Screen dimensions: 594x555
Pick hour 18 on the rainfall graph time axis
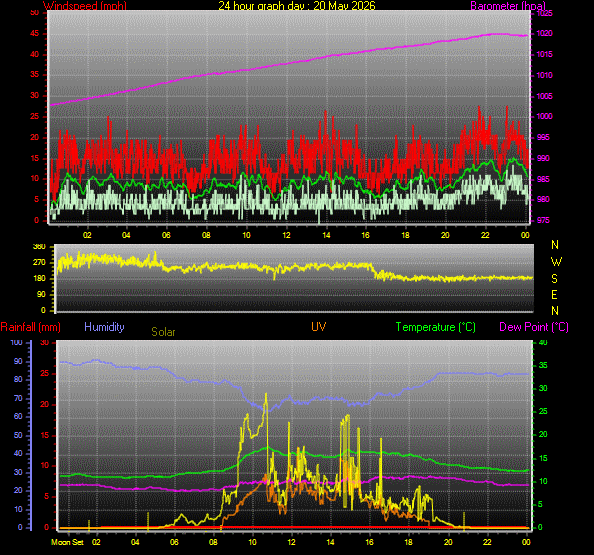point(408,542)
